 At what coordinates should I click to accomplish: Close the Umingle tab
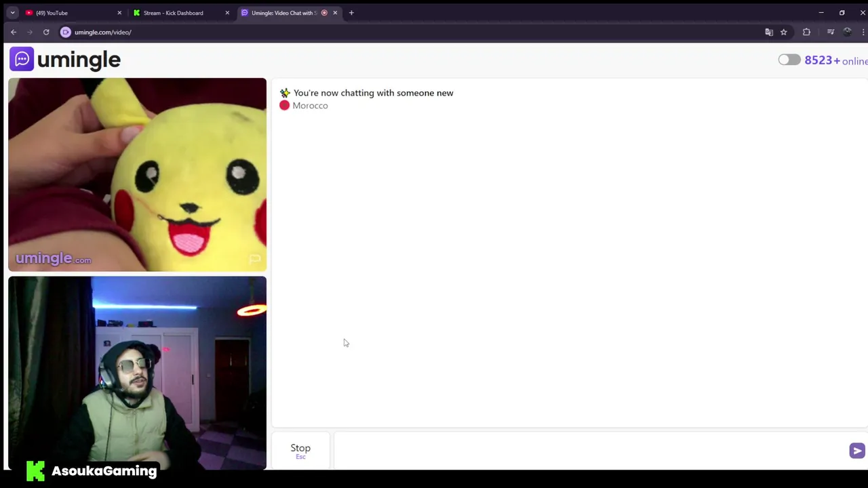click(x=335, y=13)
